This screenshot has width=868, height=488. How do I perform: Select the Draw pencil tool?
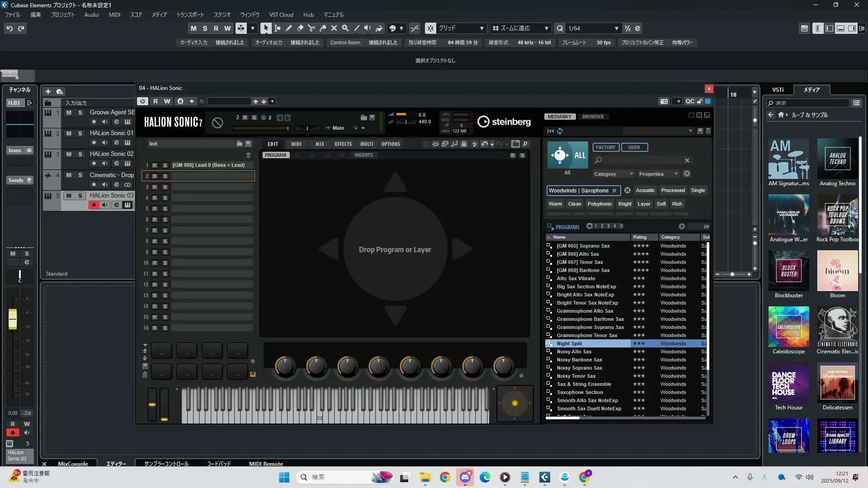(288, 28)
